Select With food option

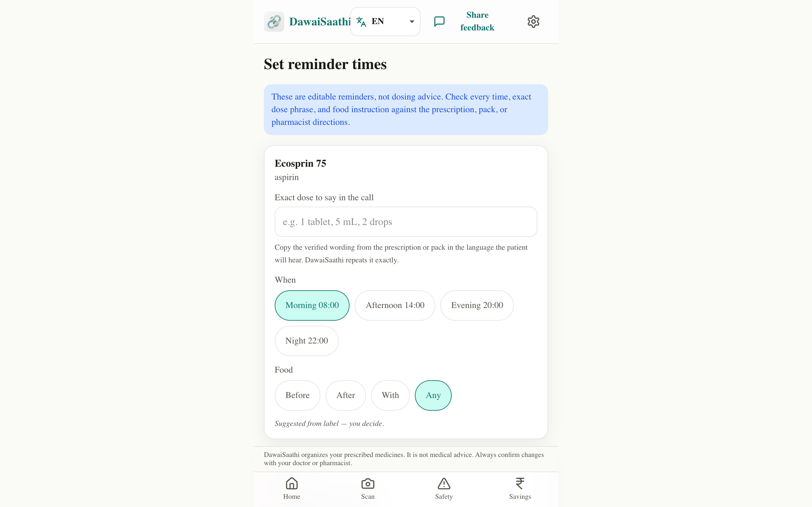click(390, 395)
